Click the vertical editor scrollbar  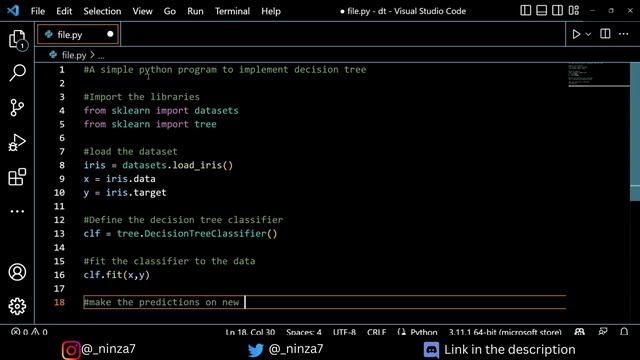click(635, 131)
